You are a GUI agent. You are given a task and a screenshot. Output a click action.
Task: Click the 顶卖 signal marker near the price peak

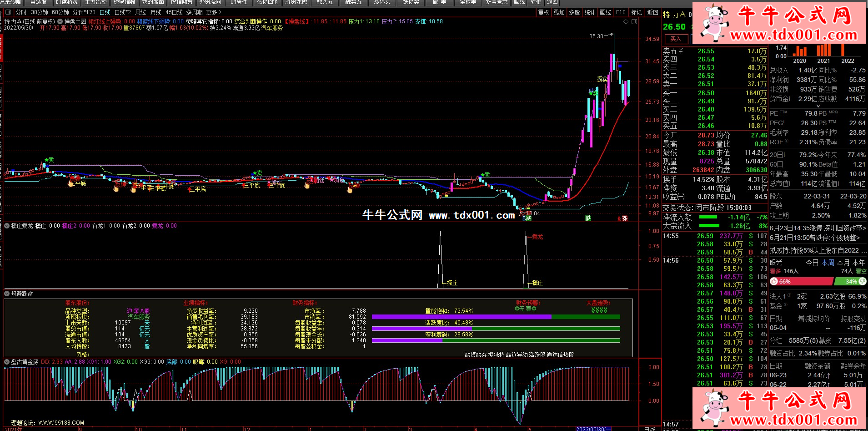[x=602, y=79]
